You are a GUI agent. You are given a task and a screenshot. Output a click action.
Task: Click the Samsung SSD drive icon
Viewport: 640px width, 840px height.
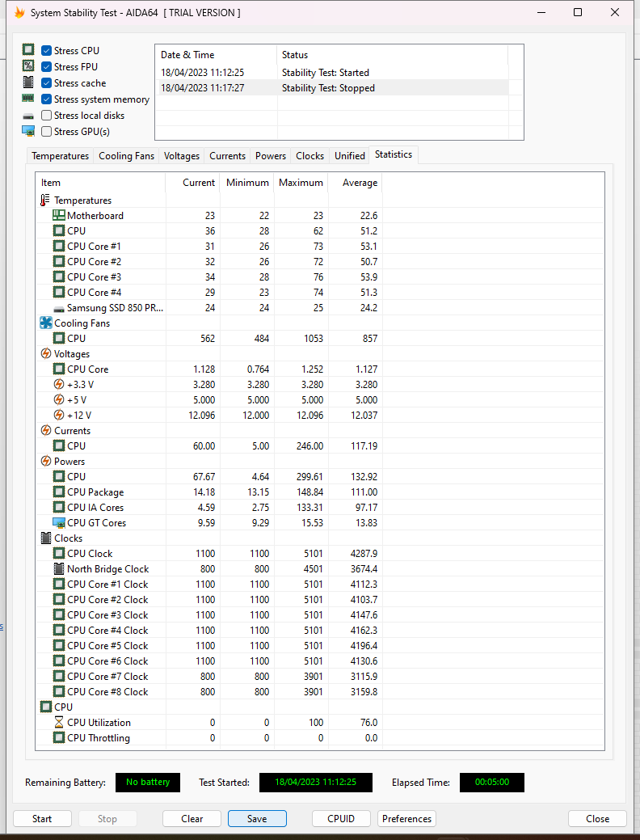pyautogui.click(x=59, y=309)
